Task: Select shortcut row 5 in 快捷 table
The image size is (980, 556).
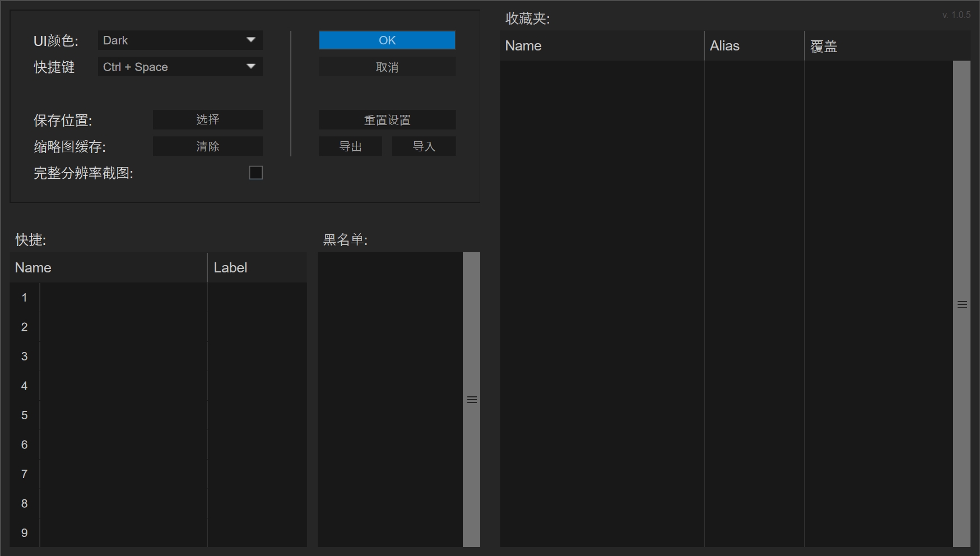Action: tap(24, 415)
